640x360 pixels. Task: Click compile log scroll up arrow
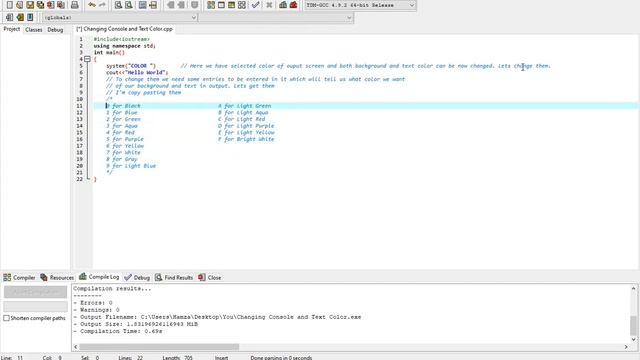(x=633, y=288)
